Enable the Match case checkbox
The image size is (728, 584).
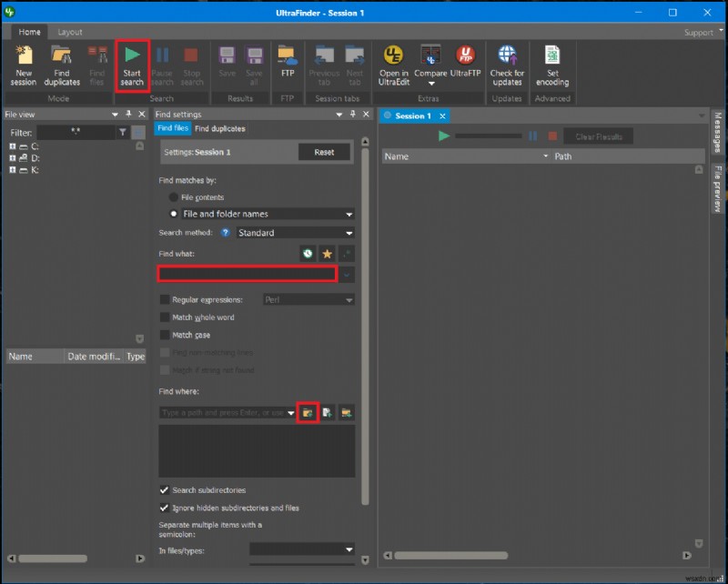[x=165, y=335]
